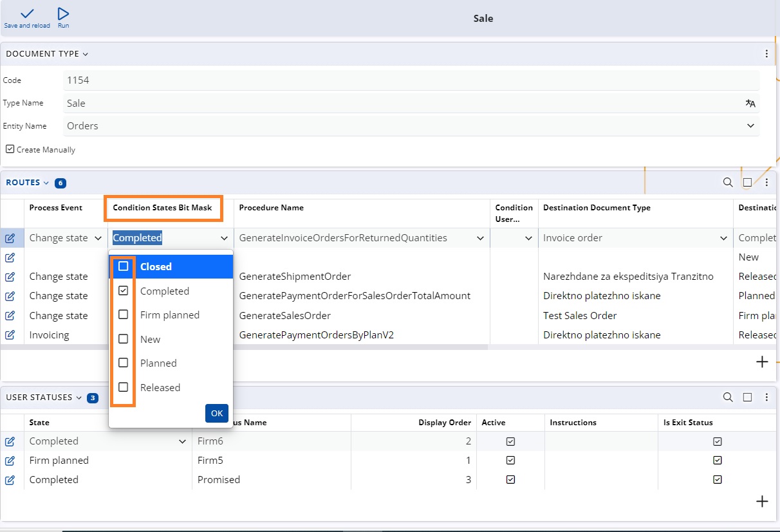Check the Closed state option

[124, 266]
